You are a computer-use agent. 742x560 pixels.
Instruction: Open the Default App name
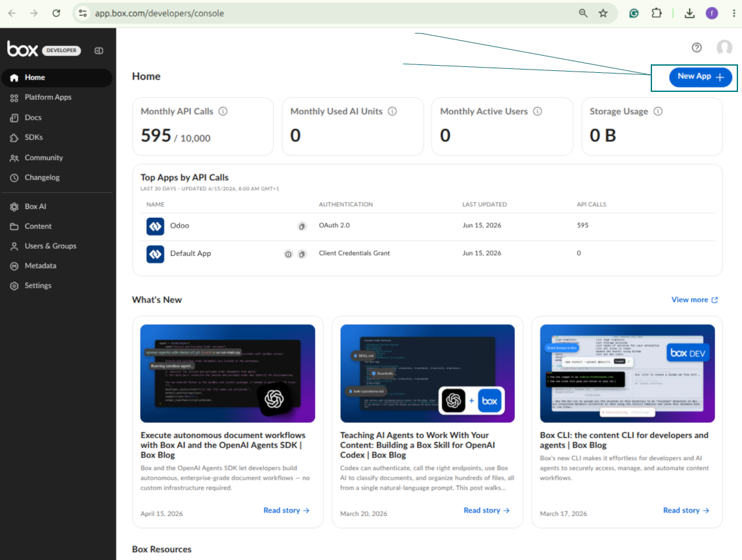click(x=190, y=253)
